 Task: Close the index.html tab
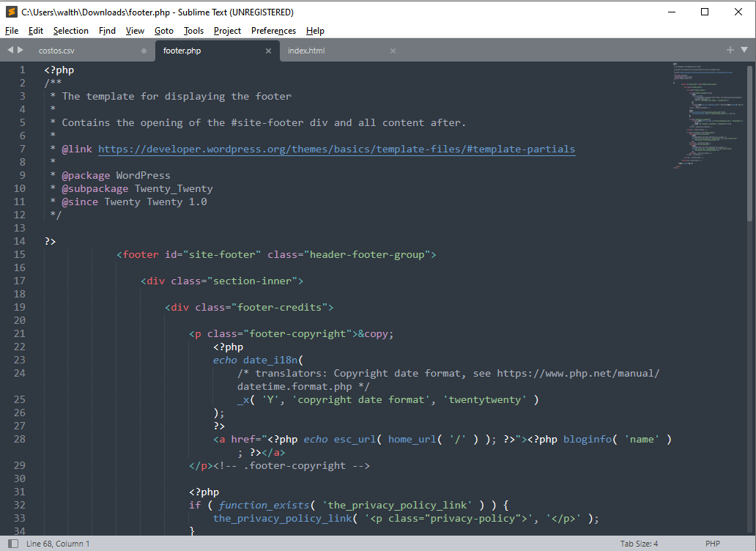393,51
